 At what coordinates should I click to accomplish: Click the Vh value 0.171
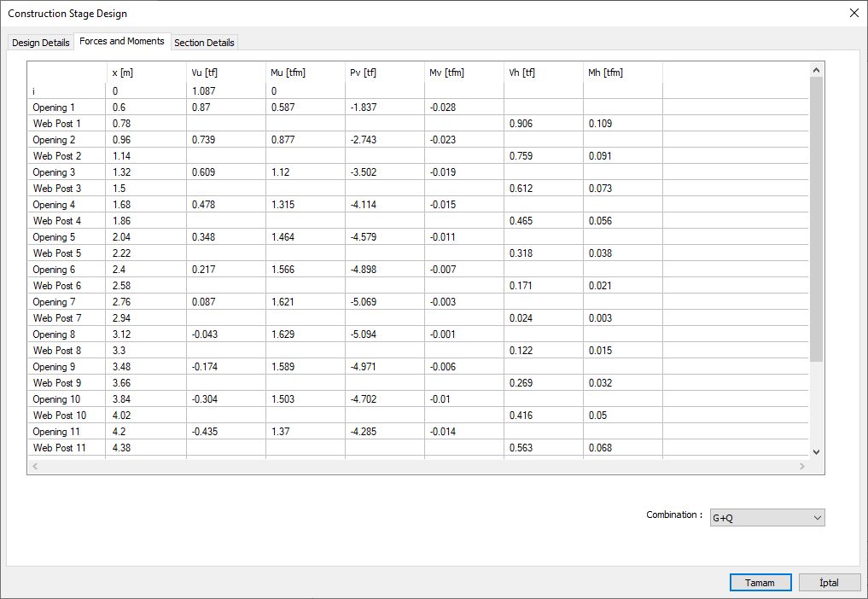[x=521, y=286]
